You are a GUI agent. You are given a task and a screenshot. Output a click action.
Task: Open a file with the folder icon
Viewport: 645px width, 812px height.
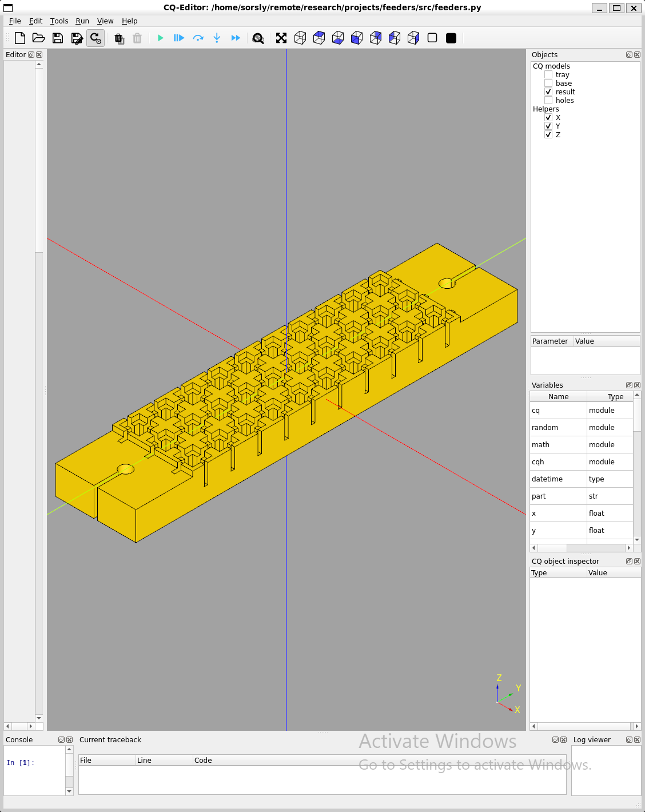[x=39, y=38]
